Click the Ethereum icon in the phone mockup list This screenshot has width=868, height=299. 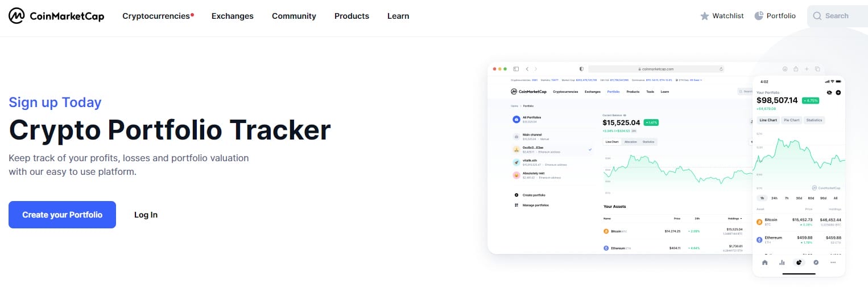coord(759,240)
